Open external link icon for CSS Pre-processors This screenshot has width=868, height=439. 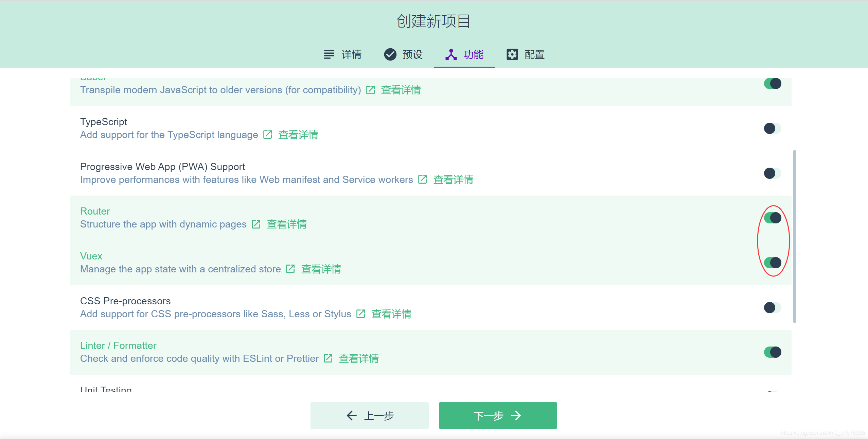tap(360, 314)
